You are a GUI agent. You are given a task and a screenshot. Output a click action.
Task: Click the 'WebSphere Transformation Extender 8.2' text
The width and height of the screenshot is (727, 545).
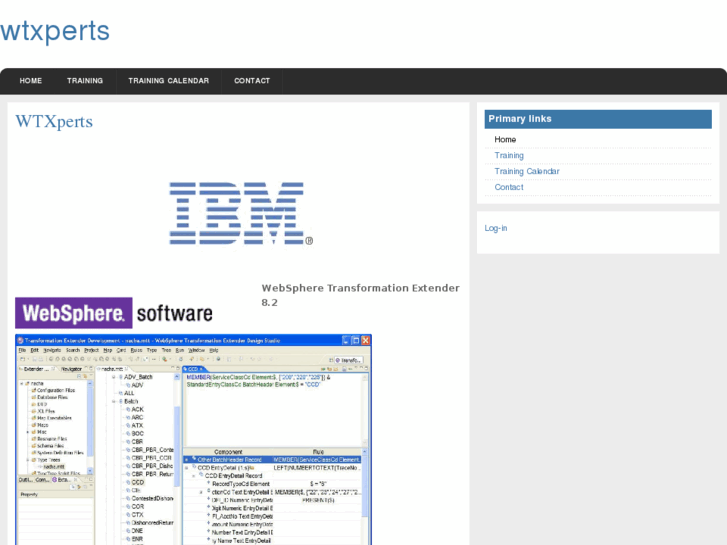360,295
